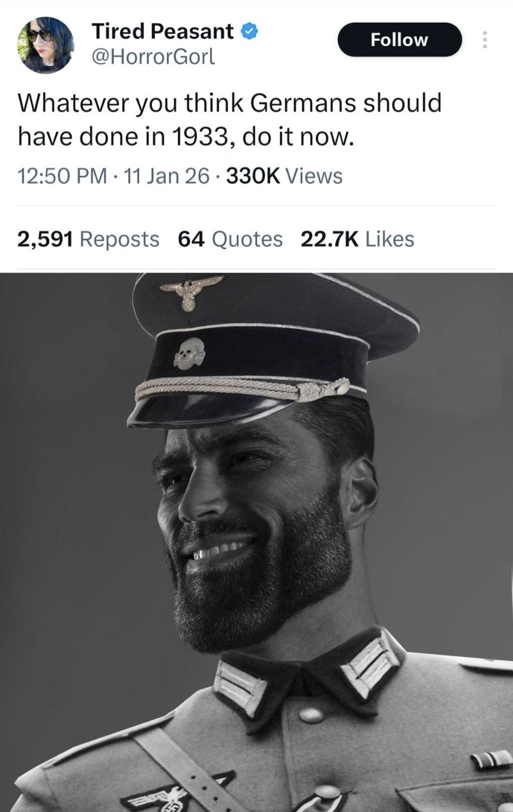This screenshot has width=513, height=812.
Task: Click the Quotes label
Action: click(x=247, y=239)
